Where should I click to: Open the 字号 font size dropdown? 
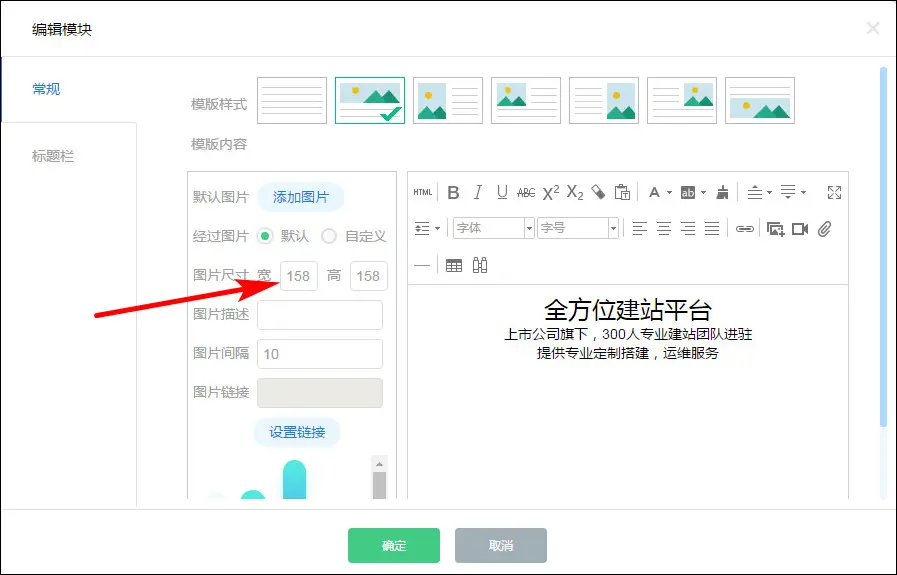(x=577, y=229)
